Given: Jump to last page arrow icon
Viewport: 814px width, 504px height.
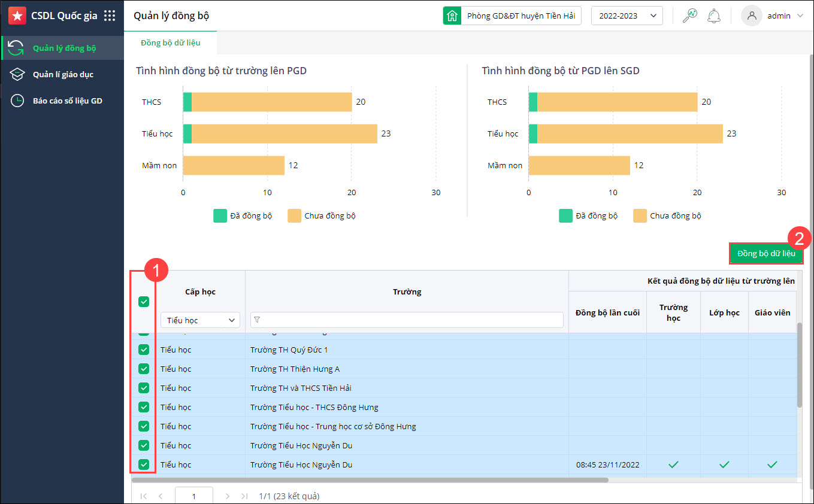Looking at the screenshot, I should pos(244,496).
